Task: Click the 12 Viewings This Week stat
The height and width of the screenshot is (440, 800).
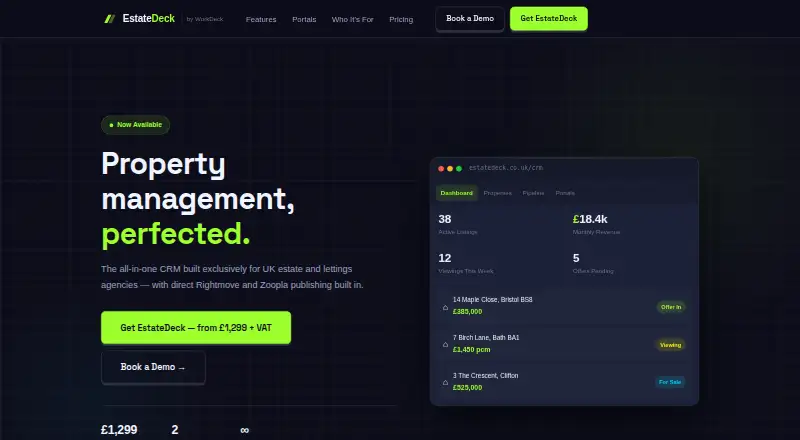Action: [466, 263]
